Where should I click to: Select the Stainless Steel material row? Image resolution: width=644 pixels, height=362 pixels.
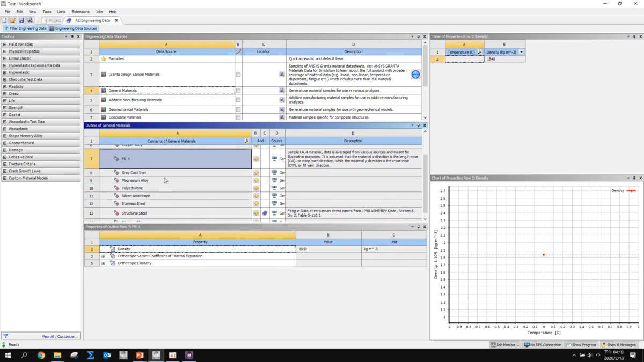[175, 204]
